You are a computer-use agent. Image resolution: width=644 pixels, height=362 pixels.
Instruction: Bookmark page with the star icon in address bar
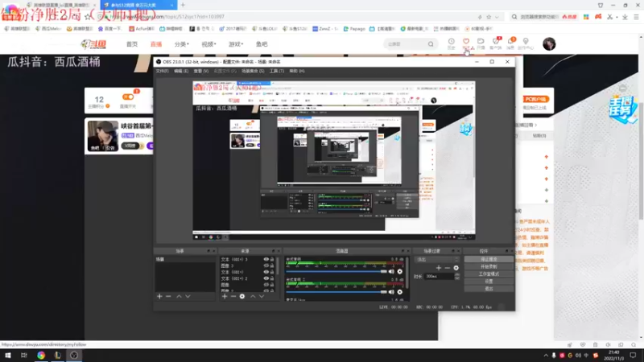pos(489,17)
